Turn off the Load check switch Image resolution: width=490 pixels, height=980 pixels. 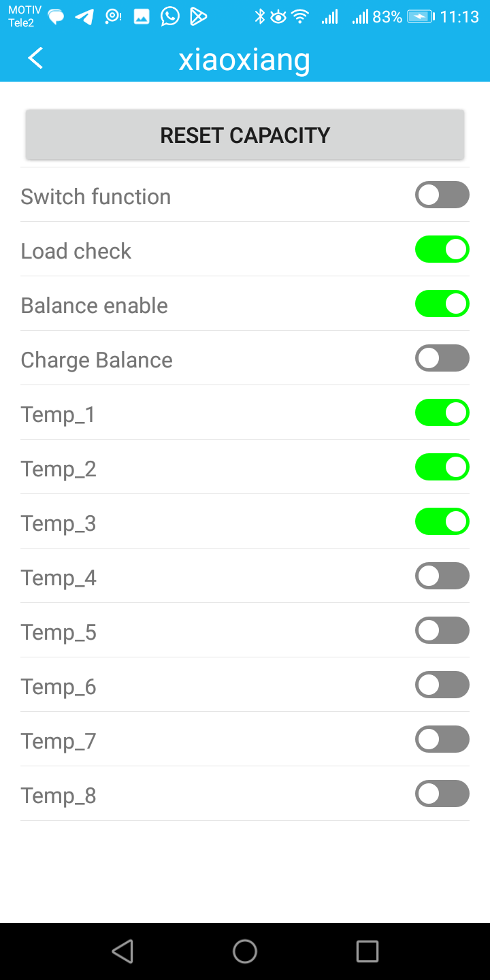[442, 249]
